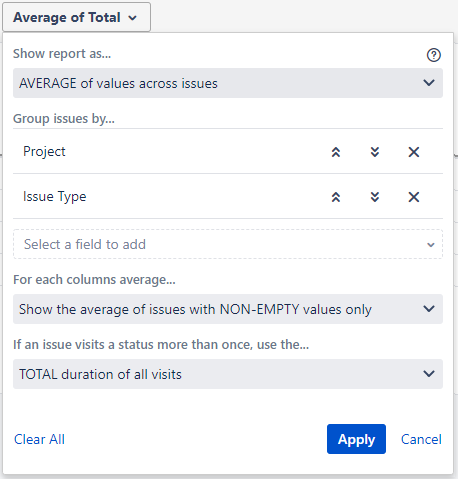Remove the Issue Type grouping field

[x=414, y=197]
